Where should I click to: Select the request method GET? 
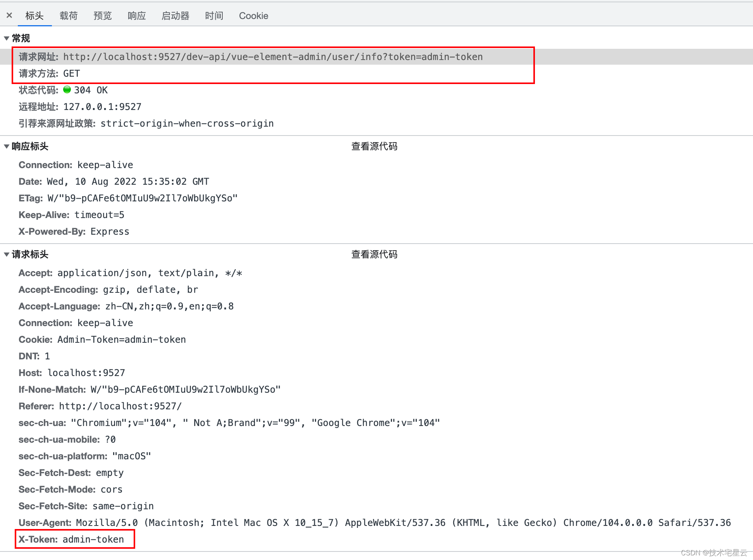(x=72, y=74)
